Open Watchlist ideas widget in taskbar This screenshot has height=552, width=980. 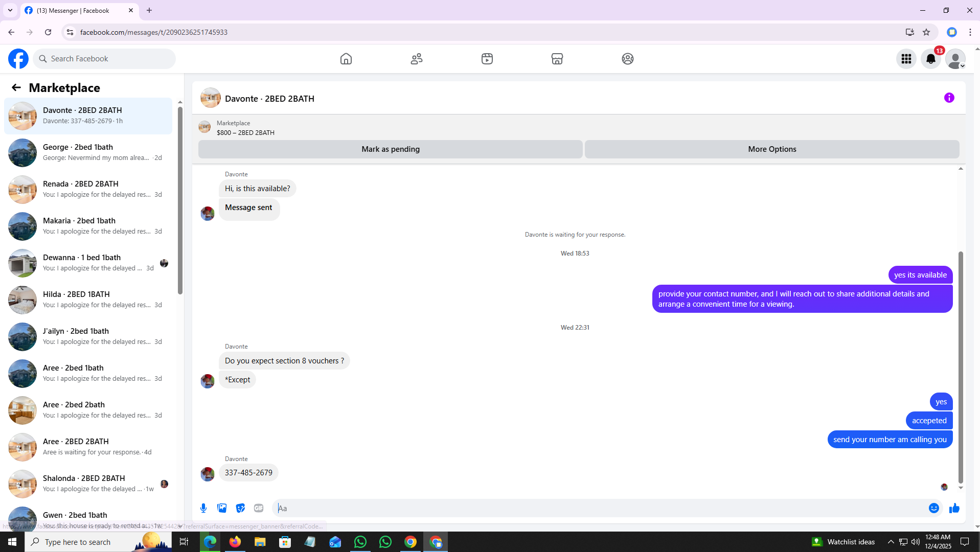[x=843, y=542]
